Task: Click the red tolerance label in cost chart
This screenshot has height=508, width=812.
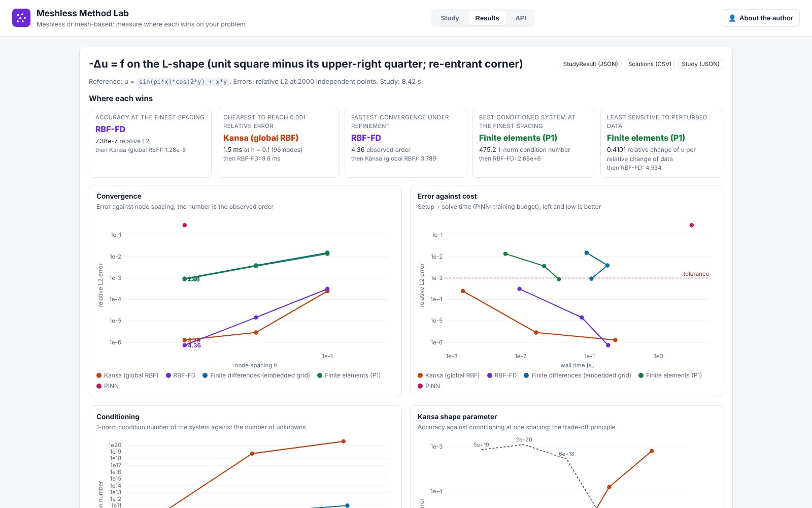Action: [696, 274]
